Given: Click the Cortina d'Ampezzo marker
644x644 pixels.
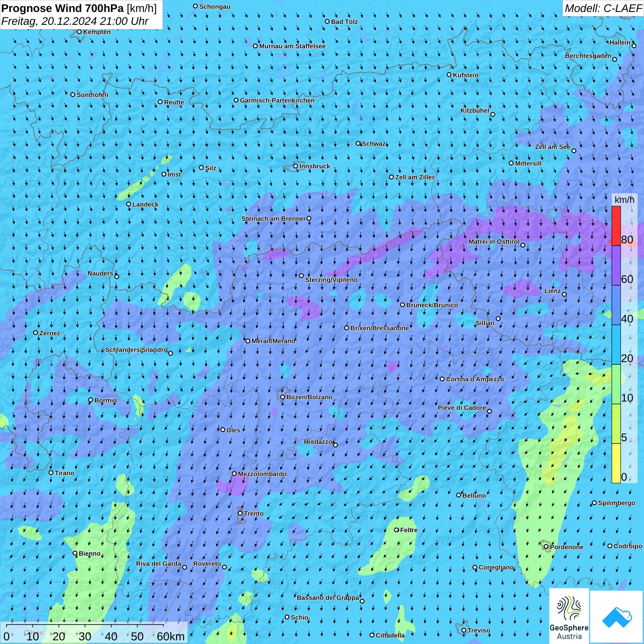Looking at the screenshot, I should 443,379.
